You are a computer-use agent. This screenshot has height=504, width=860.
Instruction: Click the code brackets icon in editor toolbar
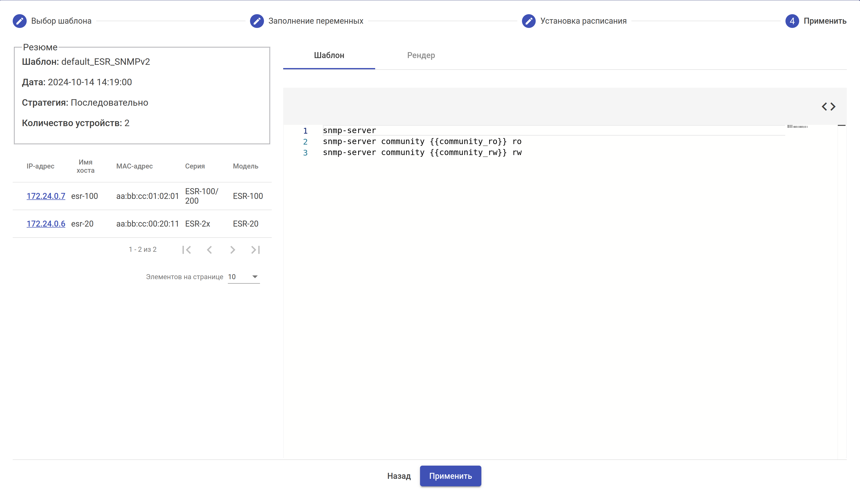[828, 106]
